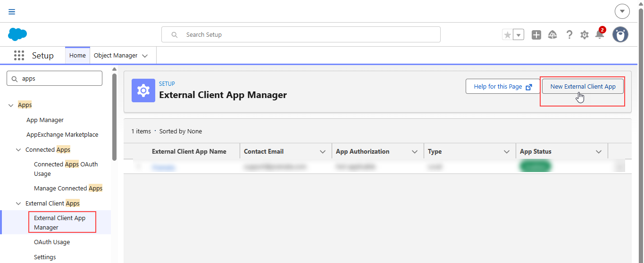Click the magnifier icon in Quick Find
This screenshot has width=644, height=263.
coord(15,79)
